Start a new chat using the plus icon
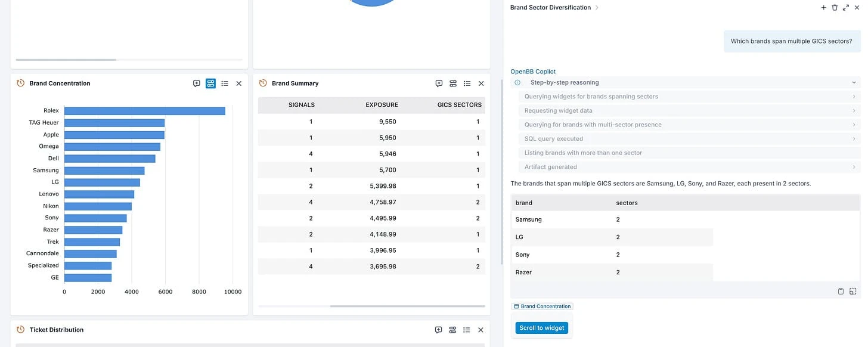 coord(823,7)
